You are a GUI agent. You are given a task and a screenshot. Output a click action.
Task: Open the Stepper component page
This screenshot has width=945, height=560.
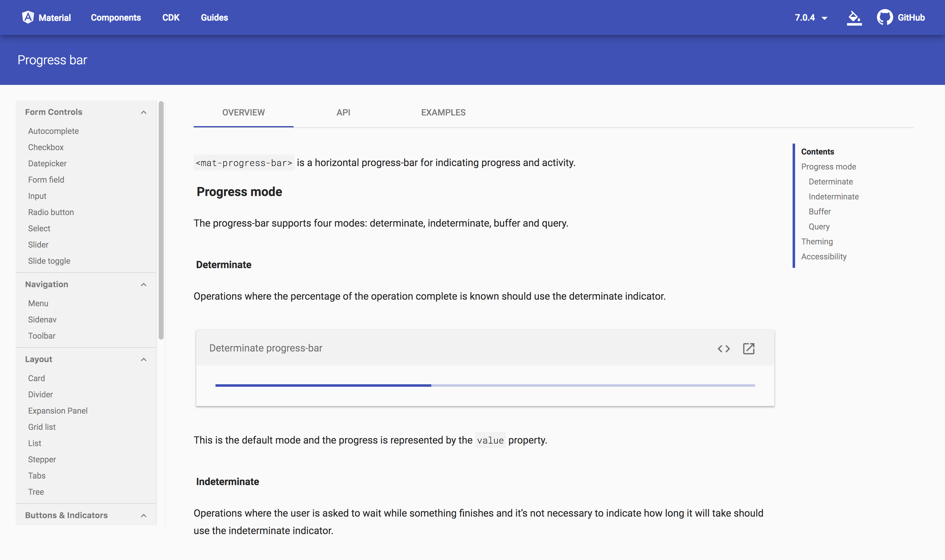pyautogui.click(x=42, y=459)
